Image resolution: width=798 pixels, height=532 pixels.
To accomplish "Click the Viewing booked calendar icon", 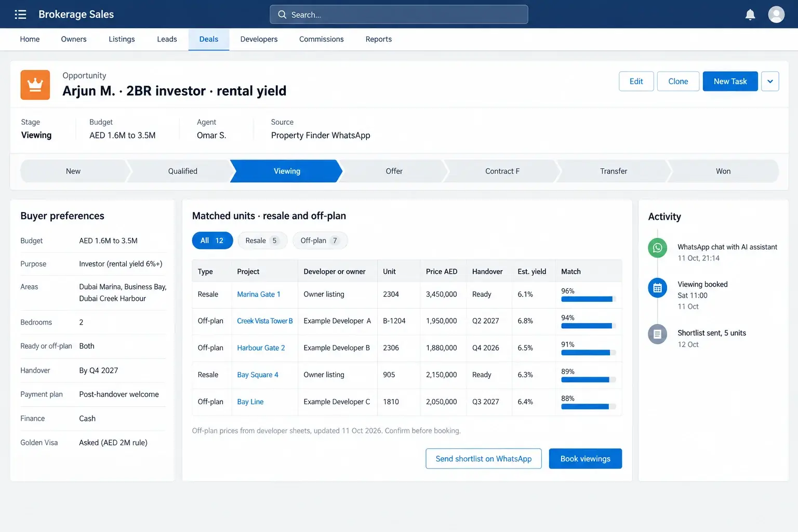I will pos(657,288).
